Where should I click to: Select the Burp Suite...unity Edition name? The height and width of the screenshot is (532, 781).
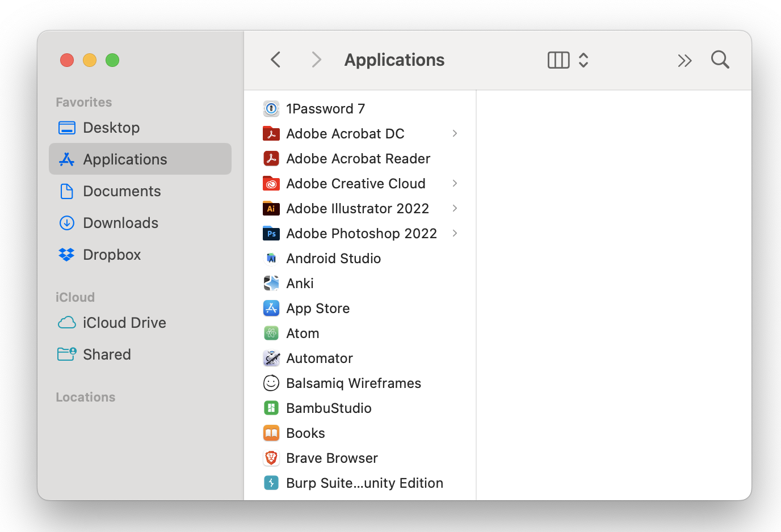pyautogui.click(x=364, y=483)
